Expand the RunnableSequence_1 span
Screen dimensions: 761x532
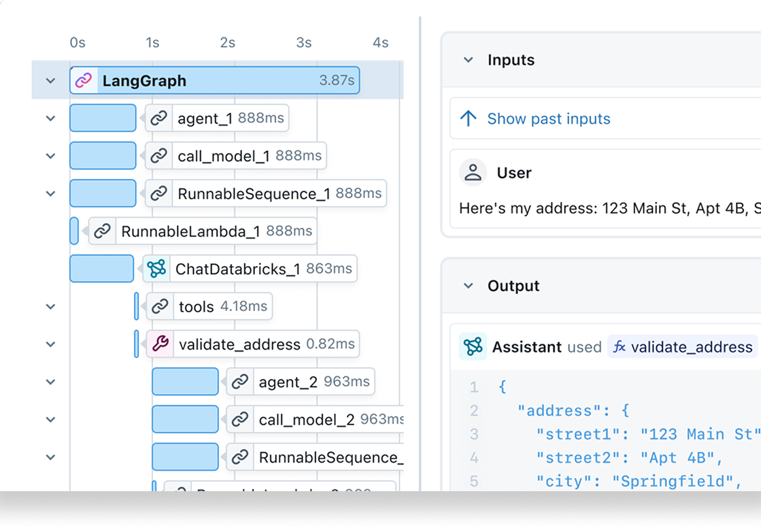pos(50,193)
